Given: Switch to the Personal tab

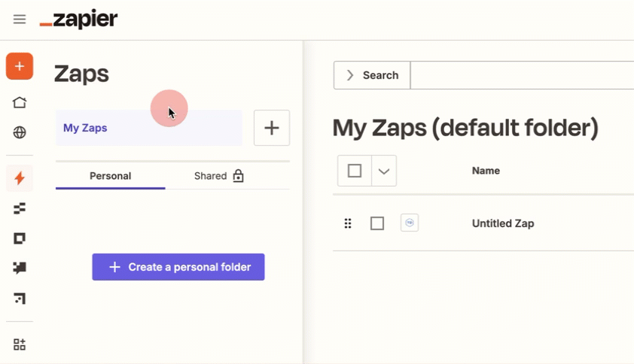Looking at the screenshot, I should pyautogui.click(x=110, y=176).
